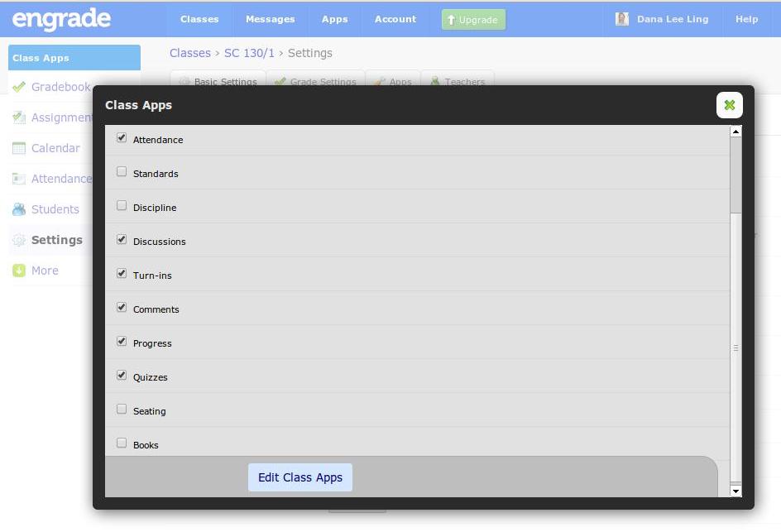Open the Classes dropdown in top navigation
Screen dimensions: 781x532
click(x=199, y=19)
